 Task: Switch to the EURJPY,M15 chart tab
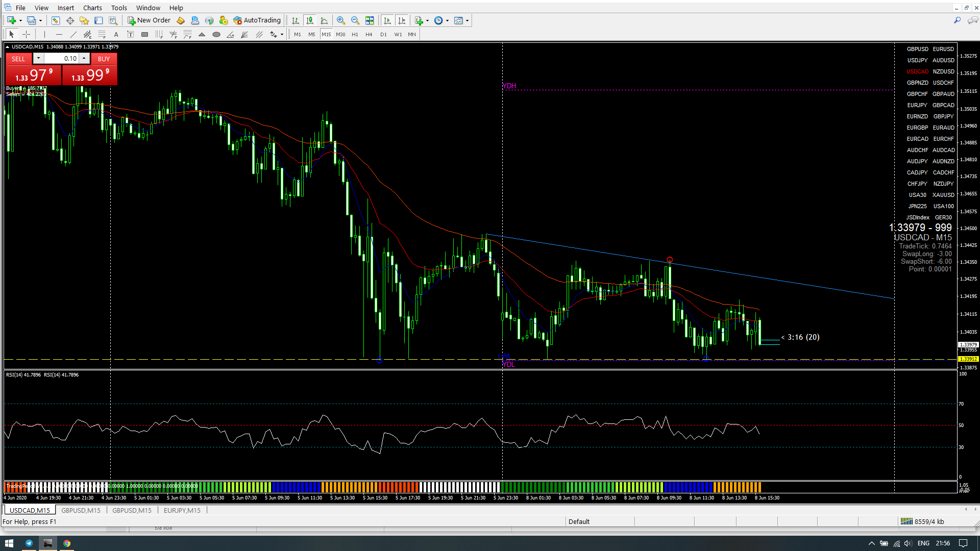pyautogui.click(x=182, y=510)
